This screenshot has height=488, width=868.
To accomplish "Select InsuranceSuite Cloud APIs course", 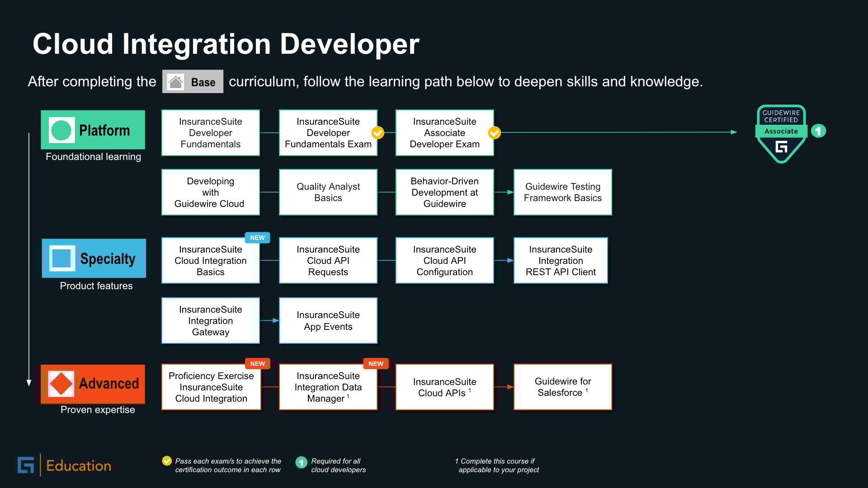I will tap(445, 387).
